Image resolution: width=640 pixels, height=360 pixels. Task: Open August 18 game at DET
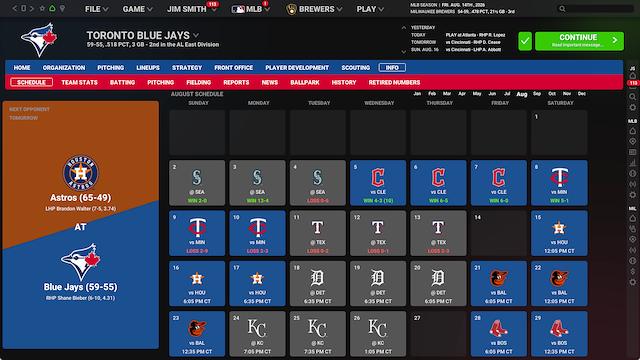coord(318,283)
